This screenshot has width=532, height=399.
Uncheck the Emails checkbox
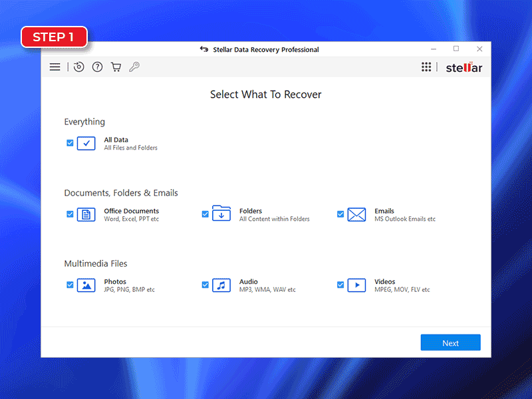pos(340,214)
